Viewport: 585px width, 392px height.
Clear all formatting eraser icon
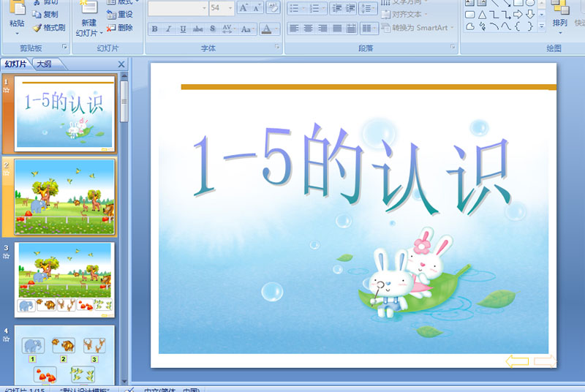click(x=273, y=8)
